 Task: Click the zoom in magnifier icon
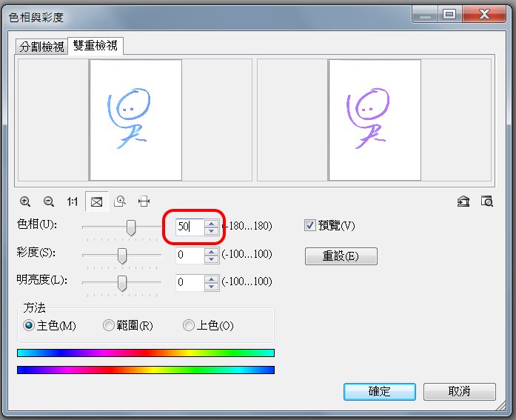25,201
